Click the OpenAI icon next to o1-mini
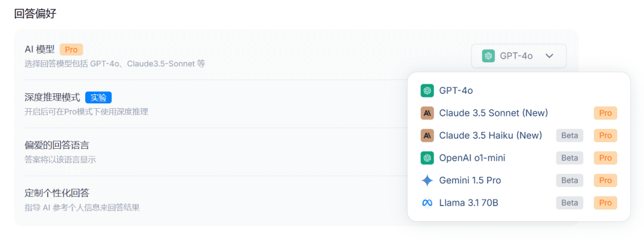Image resolution: width=644 pixels, height=242 pixels. click(x=426, y=158)
